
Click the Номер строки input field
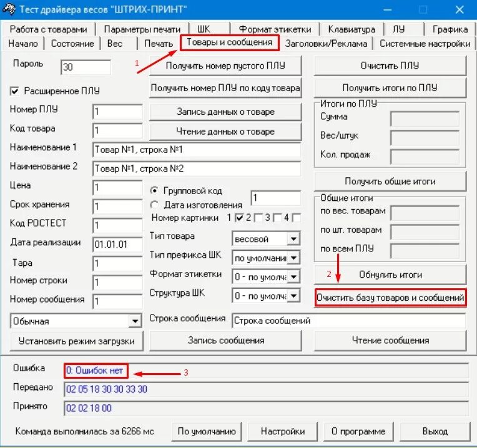click(117, 283)
